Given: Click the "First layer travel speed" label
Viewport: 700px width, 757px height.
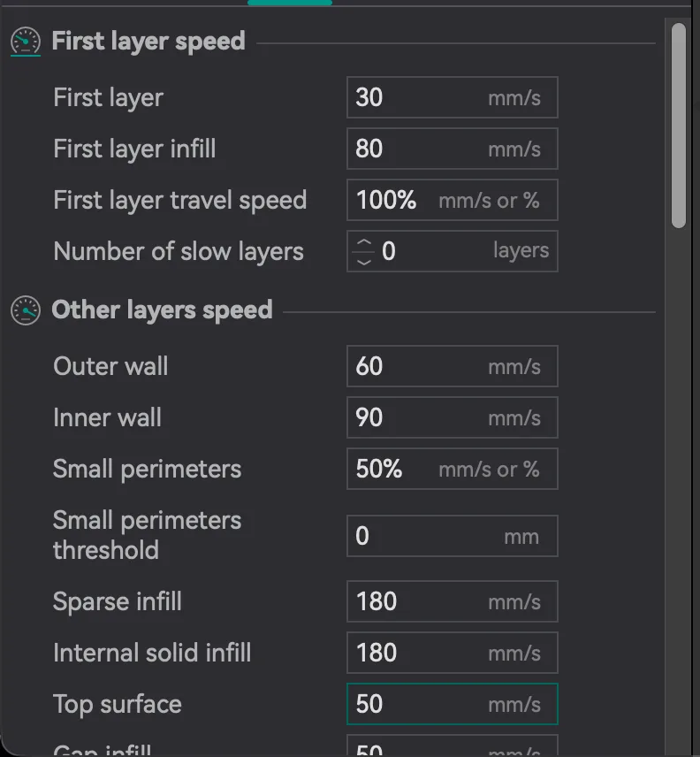Looking at the screenshot, I should [180, 201].
